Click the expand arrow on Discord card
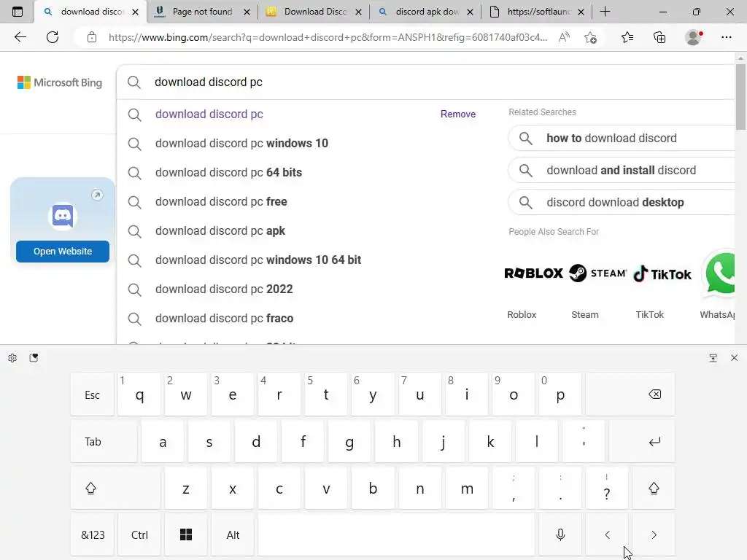The height and width of the screenshot is (560, 747). (97, 195)
